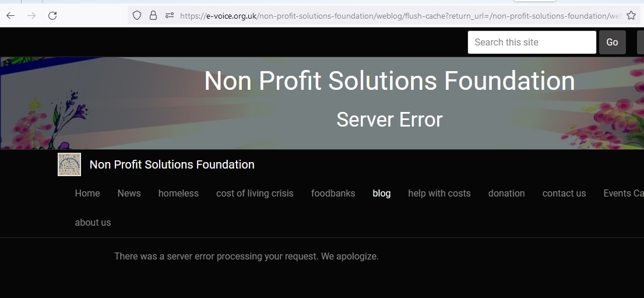Viewport: 644px width, 298px height.
Task: View site security via padlock icon
Action: point(153,16)
